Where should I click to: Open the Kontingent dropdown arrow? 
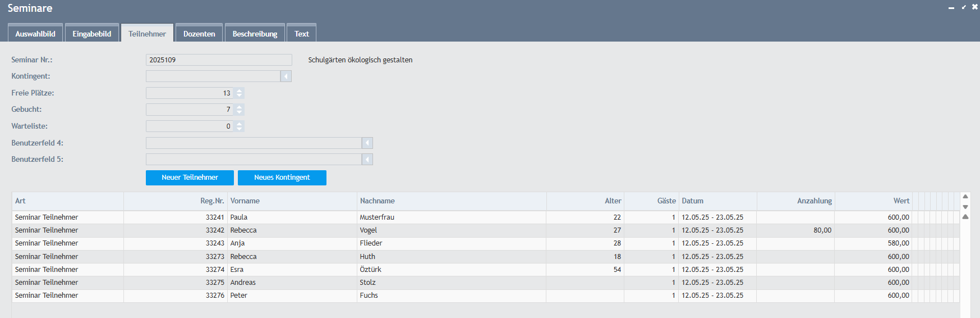tap(286, 76)
